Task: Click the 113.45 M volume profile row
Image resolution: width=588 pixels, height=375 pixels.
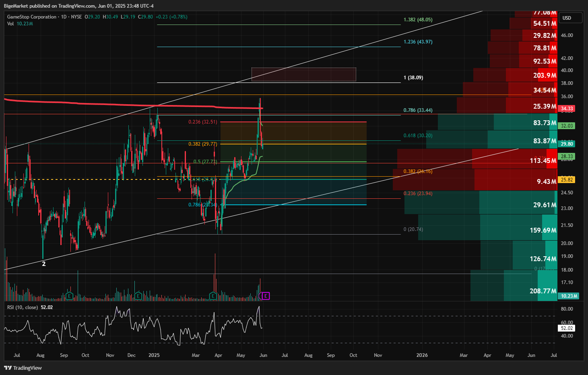Action: [477, 159]
